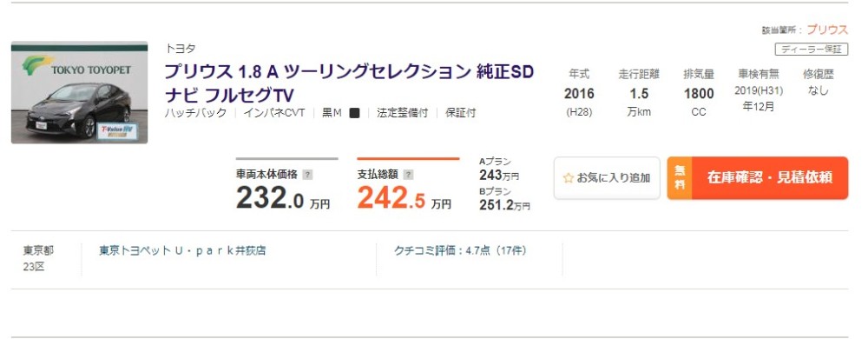Click the help icon beside 支払総額
Viewport: 868px width, 339px height.
408,175
